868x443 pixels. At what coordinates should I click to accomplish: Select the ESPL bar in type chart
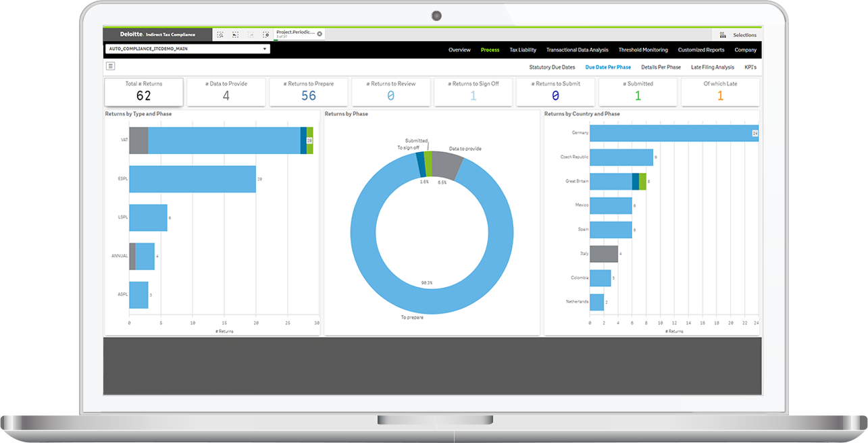pyautogui.click(x=193, y=179)
